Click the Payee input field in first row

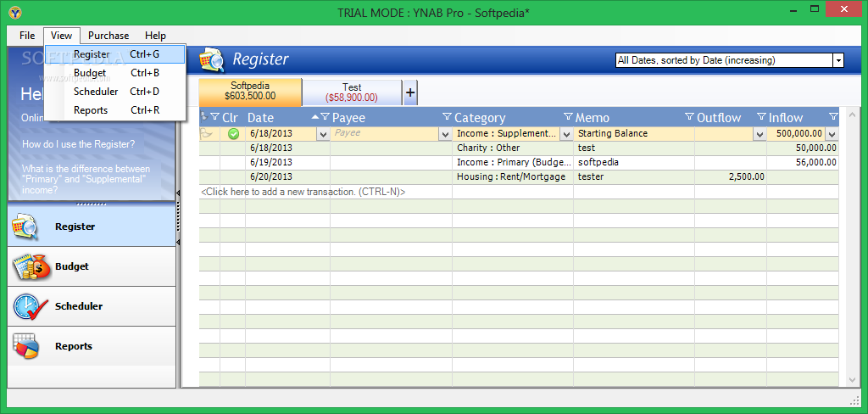click(385, 133)
